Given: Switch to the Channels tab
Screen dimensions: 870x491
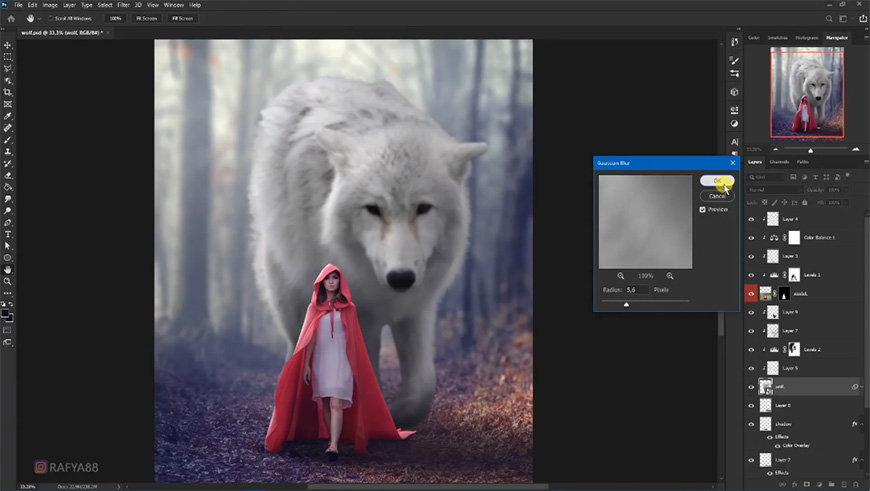Looking at the screenshot, I should pyautogui.click(x=779, y=162).
